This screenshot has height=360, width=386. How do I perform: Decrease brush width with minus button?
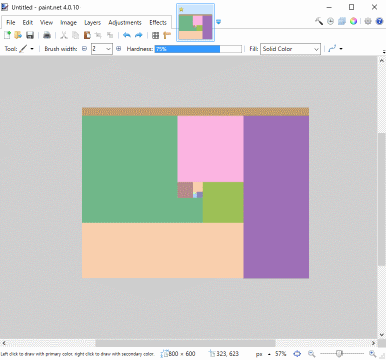[x=84, y=49]
